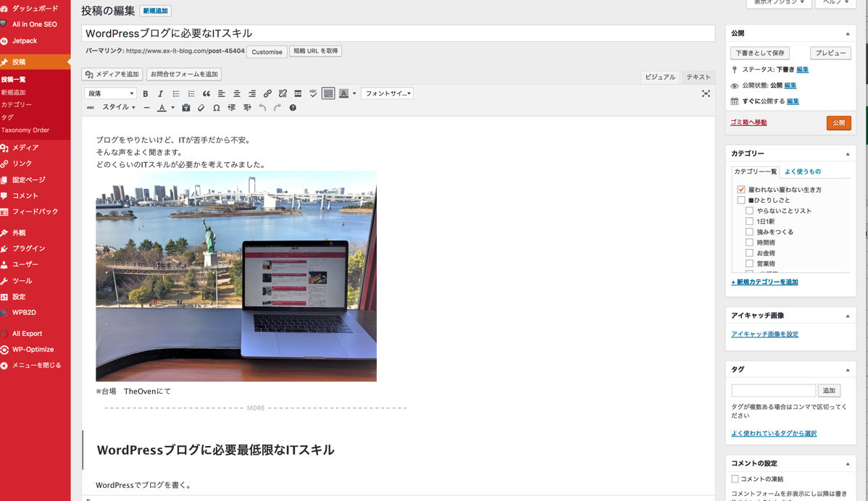Check the 時間術 category checkbox
The image size is (868, 501).
[x=749, y=243]
